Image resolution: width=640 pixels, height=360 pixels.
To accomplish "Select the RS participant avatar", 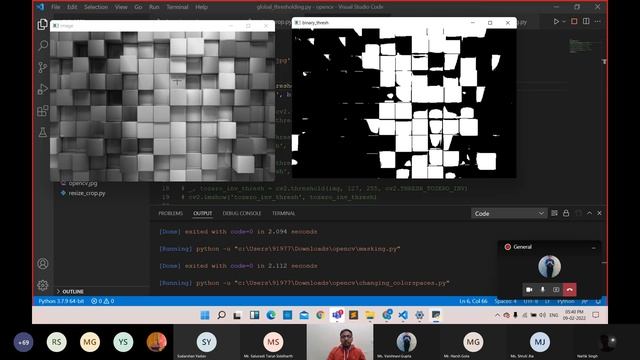I will pyautogui.click(x=56, y=342).
